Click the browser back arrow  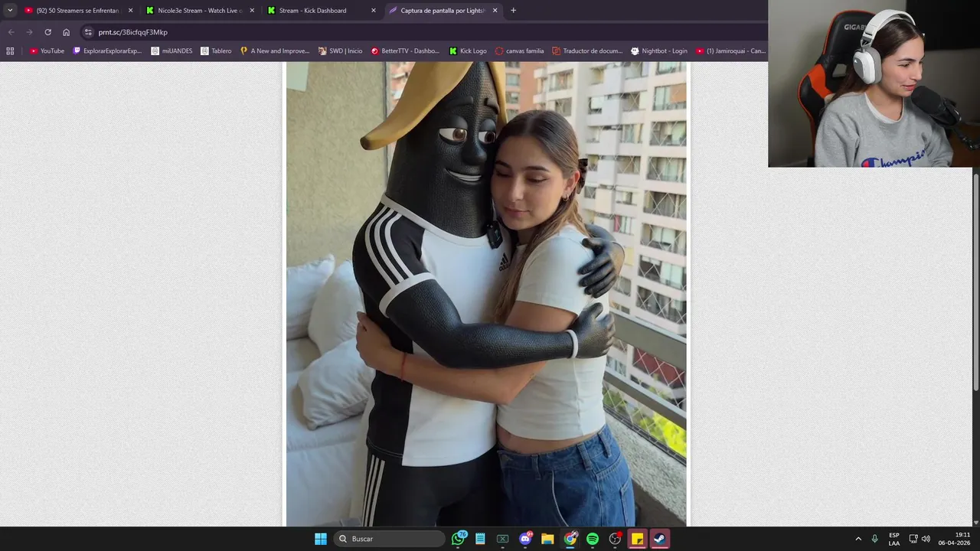pyautogui.click(x=11, y=32)
